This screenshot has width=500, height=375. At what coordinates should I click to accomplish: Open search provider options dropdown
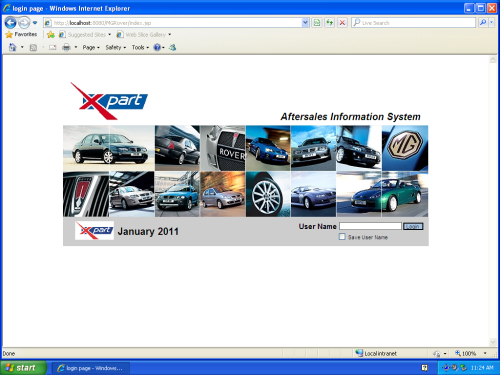tap(491, 23)
